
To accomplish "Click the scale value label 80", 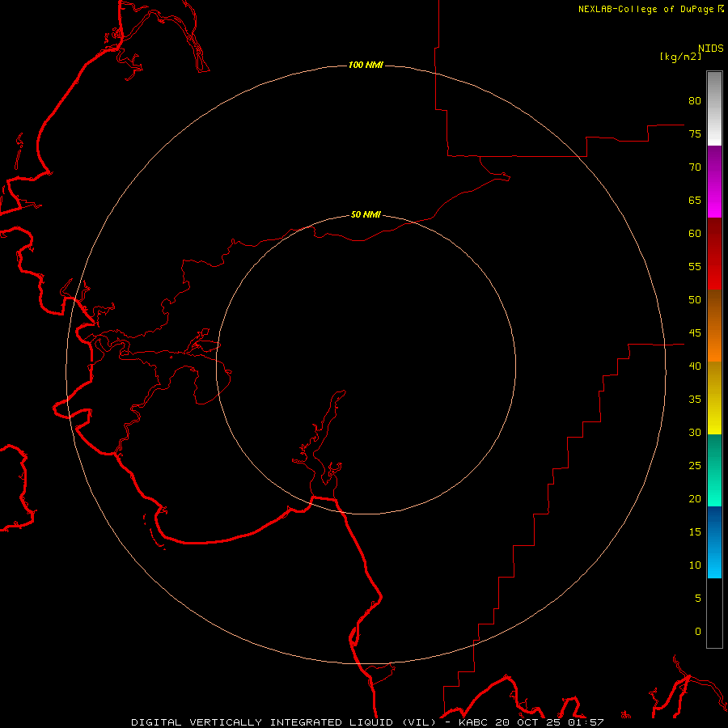I will [695, 101].
